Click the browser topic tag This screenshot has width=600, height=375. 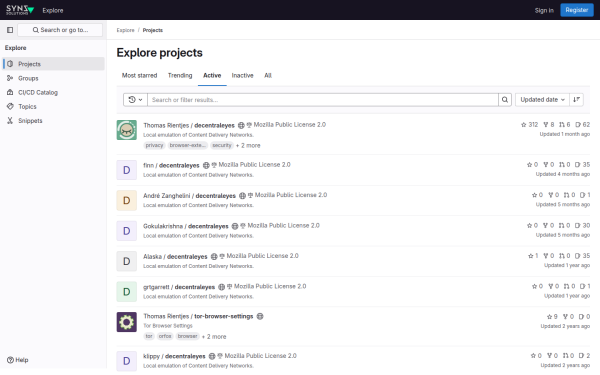(188, 336)
